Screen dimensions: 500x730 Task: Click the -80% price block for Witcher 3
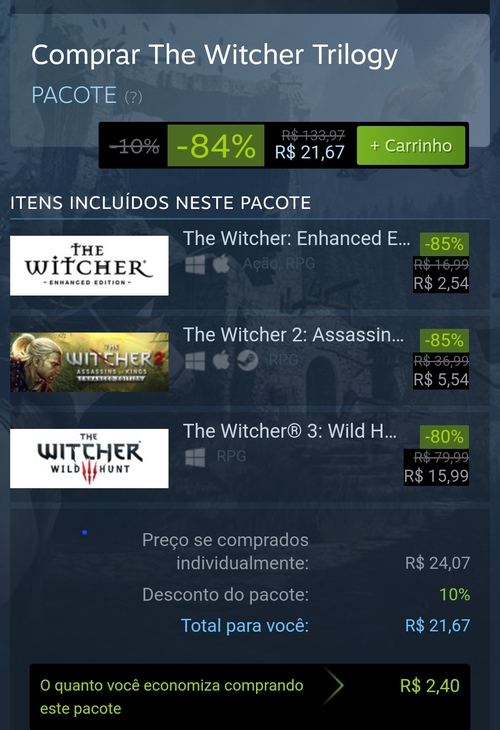436,455
